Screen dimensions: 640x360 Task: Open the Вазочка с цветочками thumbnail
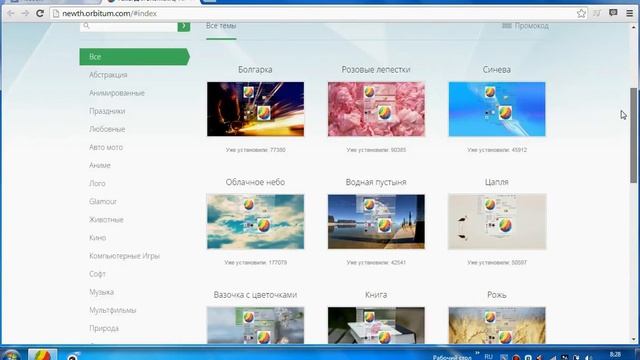pyautogui.click(x=256, y=325)
